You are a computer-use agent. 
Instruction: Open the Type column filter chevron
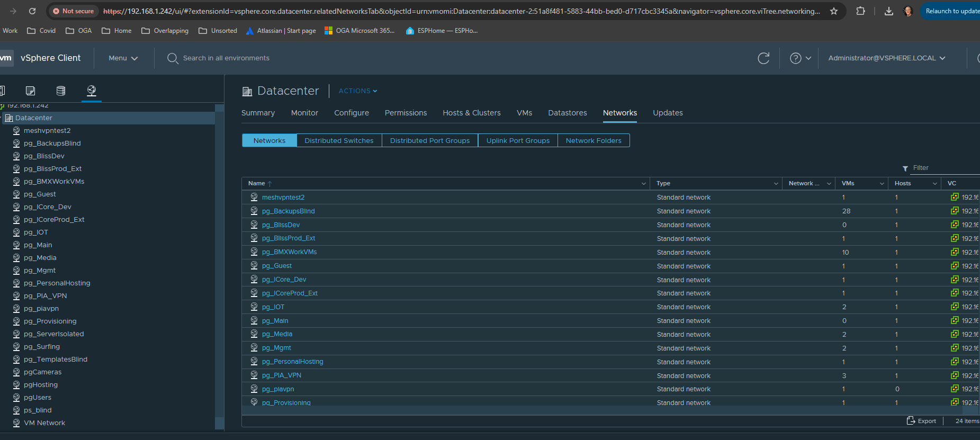[776, 184]
